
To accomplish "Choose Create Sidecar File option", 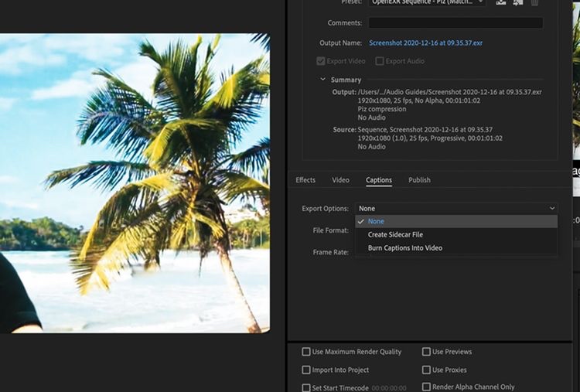I will tap(456, 234).
